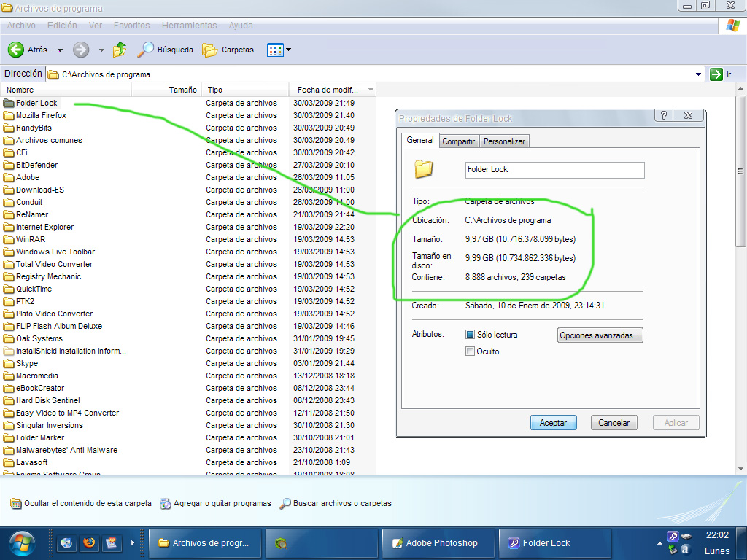
Task: Click the Firefox quick launch icon
Action: click(x=89, y=543)
